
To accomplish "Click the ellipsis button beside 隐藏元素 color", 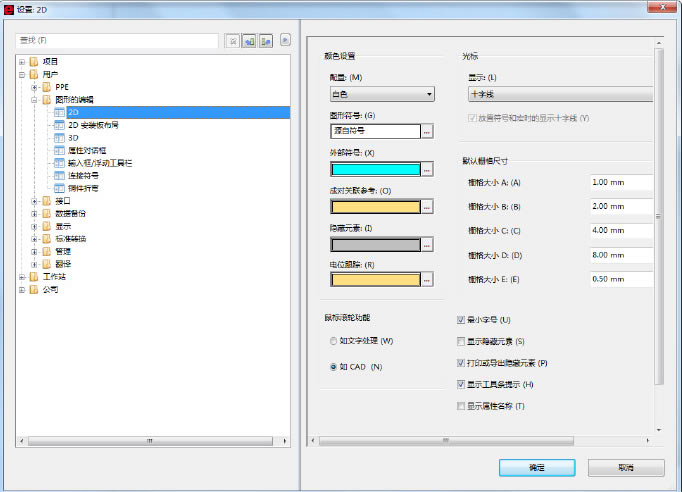I will [x=427, y=244].
